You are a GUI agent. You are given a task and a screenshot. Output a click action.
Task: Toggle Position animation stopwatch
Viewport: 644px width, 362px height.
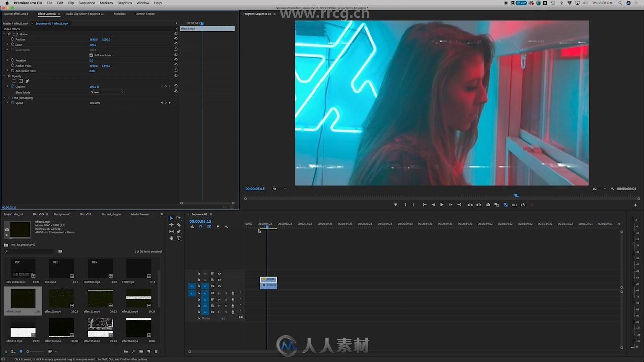coord(13,39)
